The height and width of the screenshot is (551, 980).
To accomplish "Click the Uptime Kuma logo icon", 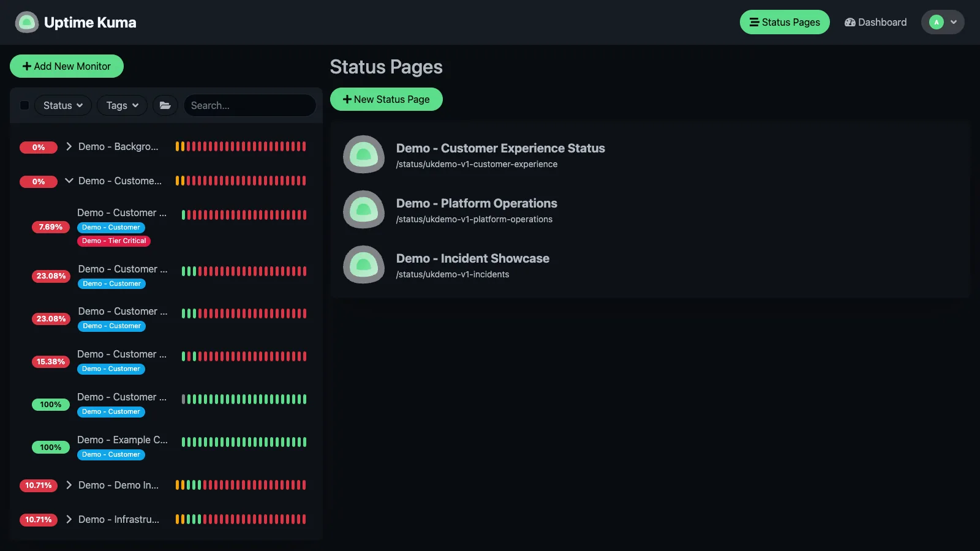I will (26, 22).
